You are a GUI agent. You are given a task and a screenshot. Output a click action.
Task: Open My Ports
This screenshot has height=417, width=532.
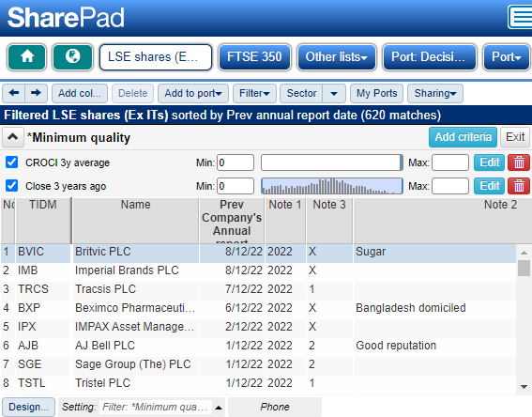click(x=376, y=93)
